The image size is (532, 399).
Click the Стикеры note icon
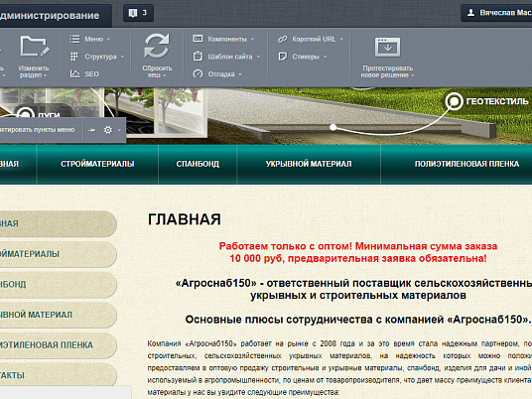[x=282, y=57]
